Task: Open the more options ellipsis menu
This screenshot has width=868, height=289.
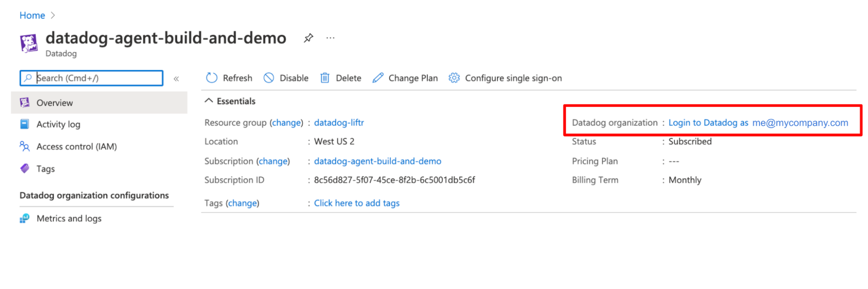Action: [x=330, y=38]
